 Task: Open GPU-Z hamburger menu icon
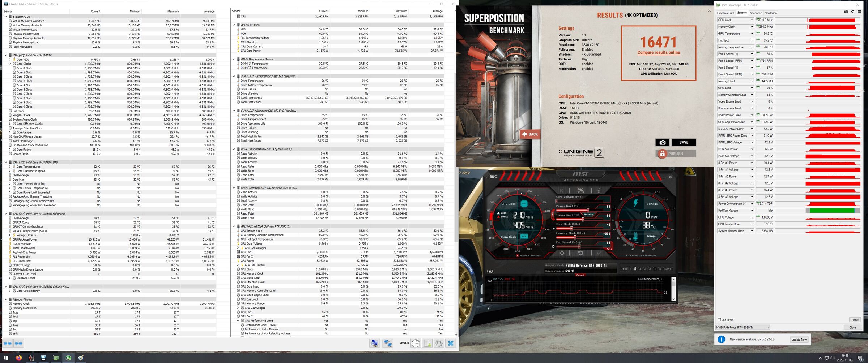click(859, 12)
